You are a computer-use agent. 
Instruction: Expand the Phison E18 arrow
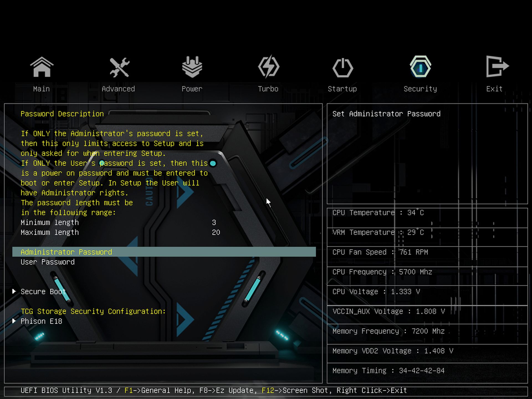[x=14, y=321]
